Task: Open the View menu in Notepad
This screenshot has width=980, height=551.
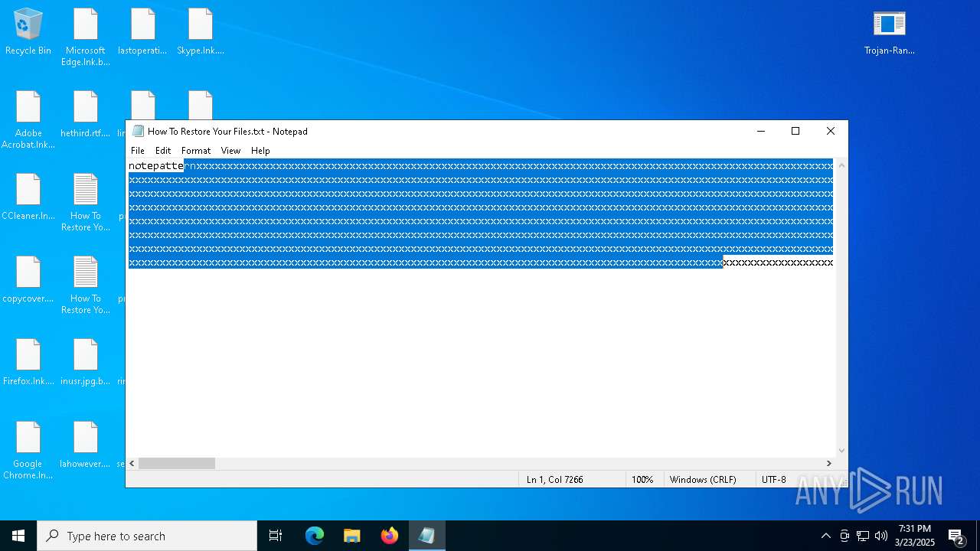Action: pyautogui.click(x=230, y=151)
